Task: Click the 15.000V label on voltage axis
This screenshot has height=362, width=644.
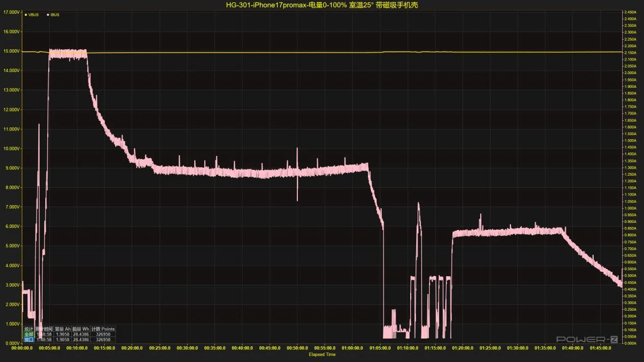Action: pyautogui.click(x=11, y=51)
